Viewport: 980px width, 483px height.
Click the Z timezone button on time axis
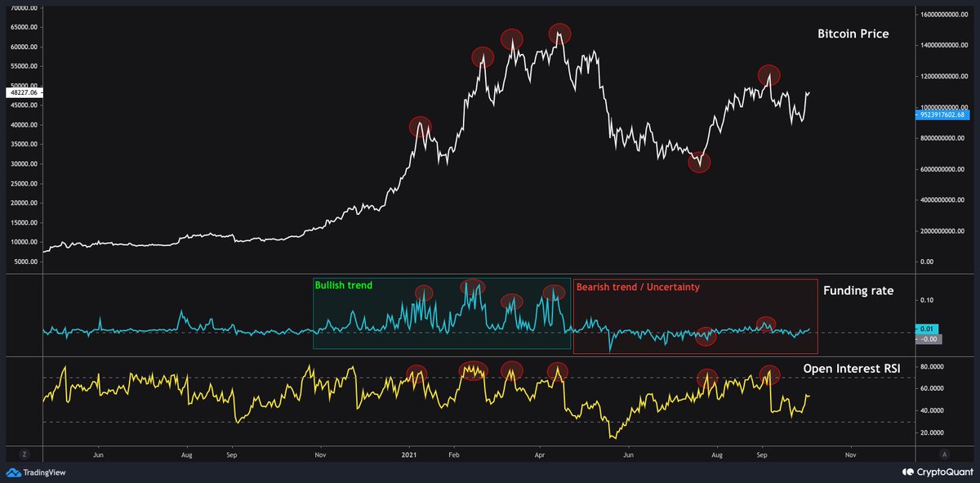(24, 453)
